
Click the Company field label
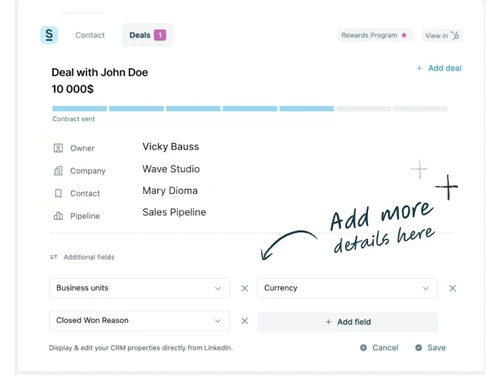(88, 171)
